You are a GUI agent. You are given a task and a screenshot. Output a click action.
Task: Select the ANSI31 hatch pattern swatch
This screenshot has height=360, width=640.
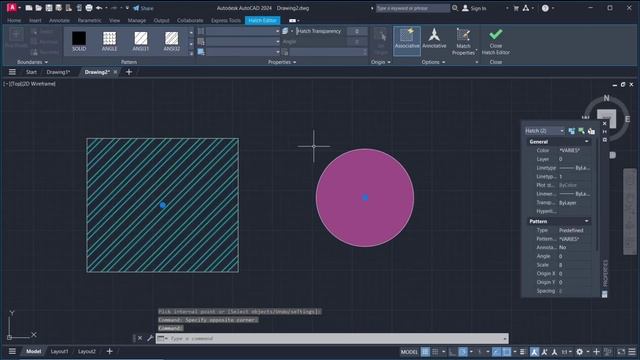140,41
